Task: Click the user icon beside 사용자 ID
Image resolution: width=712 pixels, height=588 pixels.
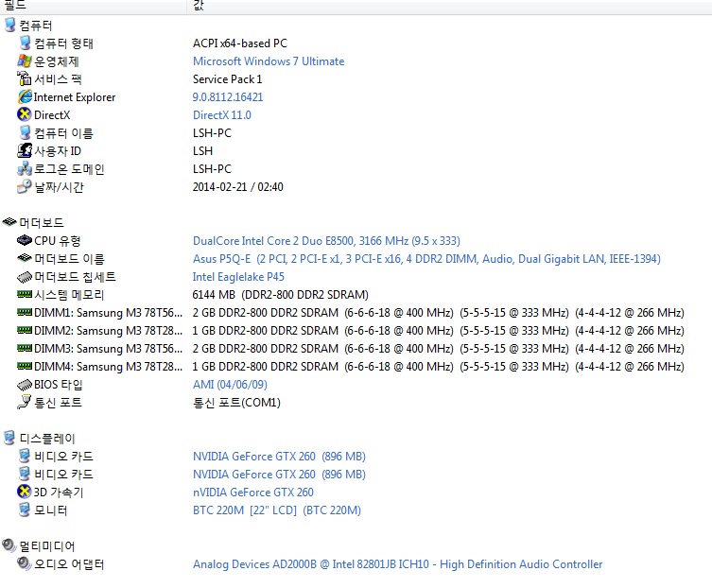Action: [x=25, y=150]
